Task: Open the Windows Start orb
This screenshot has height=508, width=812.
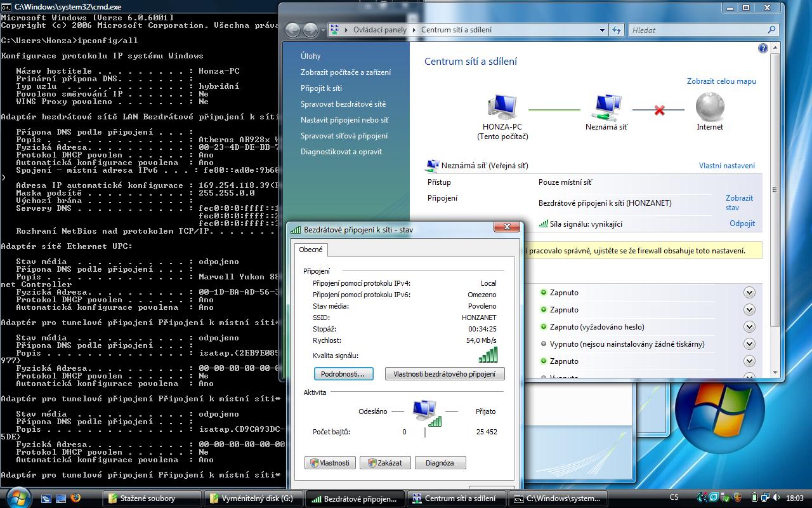Action: click(18, 497)
